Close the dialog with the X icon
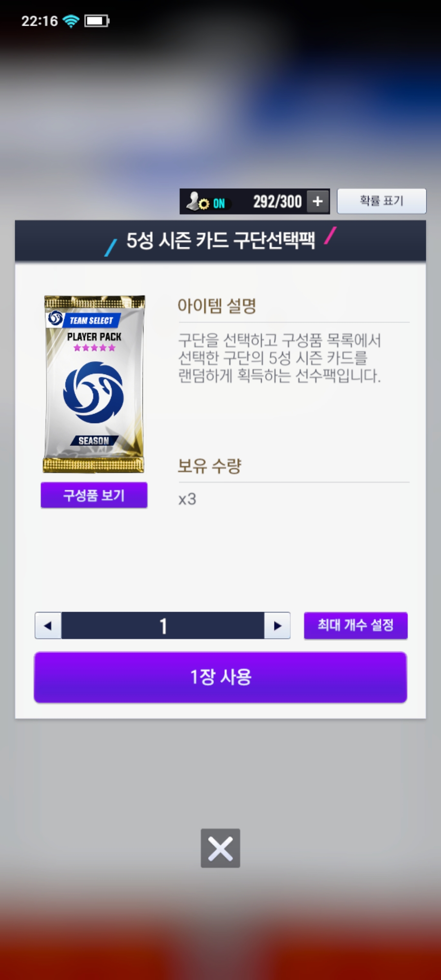 click(x=220, y=848)
